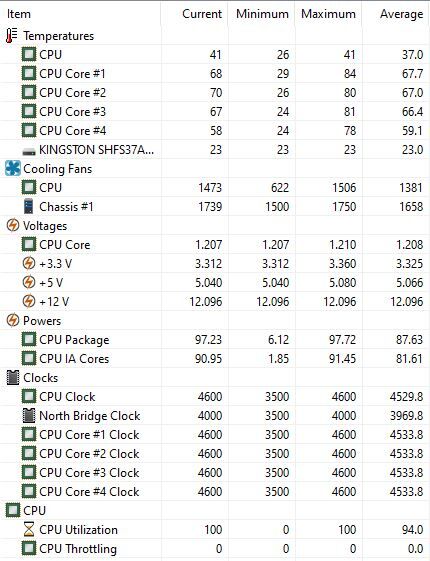The image size is (430, 561).
Task: Click the Powers lightning icon
Action: (13, 320)
